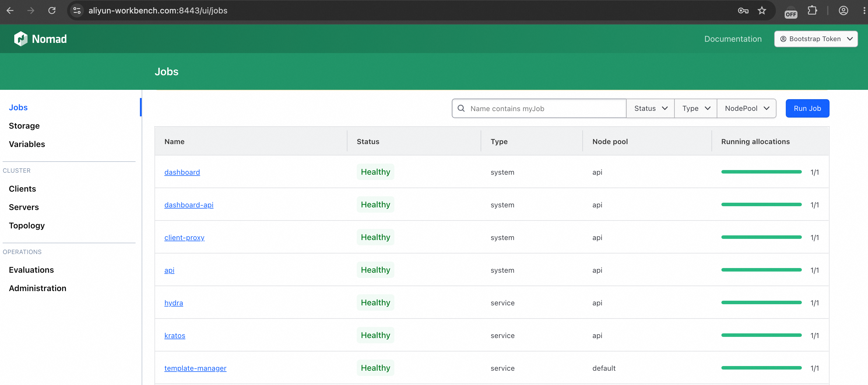Expand the Status filter dropdown
Image resolution: width=868 pixels, height=385 pixels.
pyautogui.click(x=650, y=108)
